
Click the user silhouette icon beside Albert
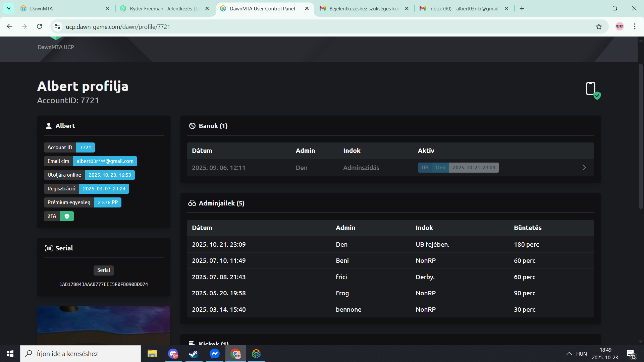(49, 126)
